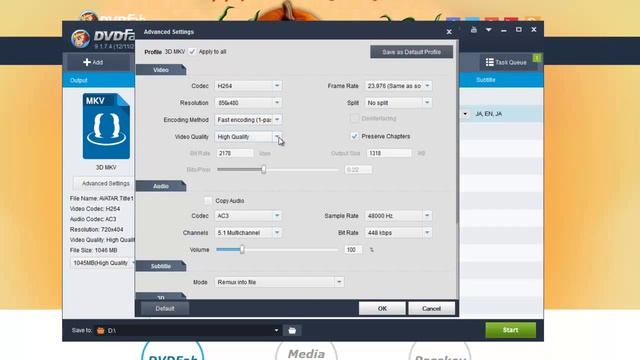Click the Volume percentage input field
This screenshot has width=640, height=360.
click(353, 249)
